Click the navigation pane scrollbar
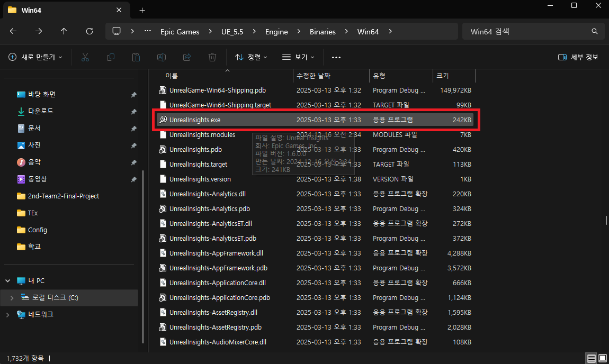Screen dimensions: 609x364 [x=144, y=256]
